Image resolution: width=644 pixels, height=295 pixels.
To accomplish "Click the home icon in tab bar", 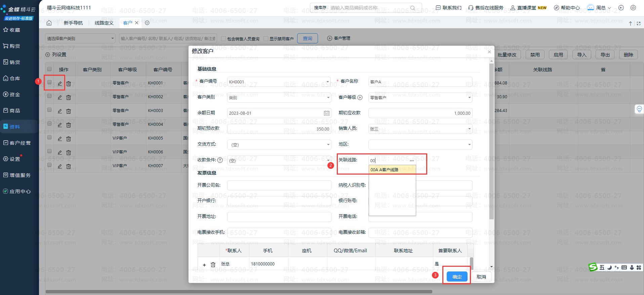I will [x=49, y=23].
